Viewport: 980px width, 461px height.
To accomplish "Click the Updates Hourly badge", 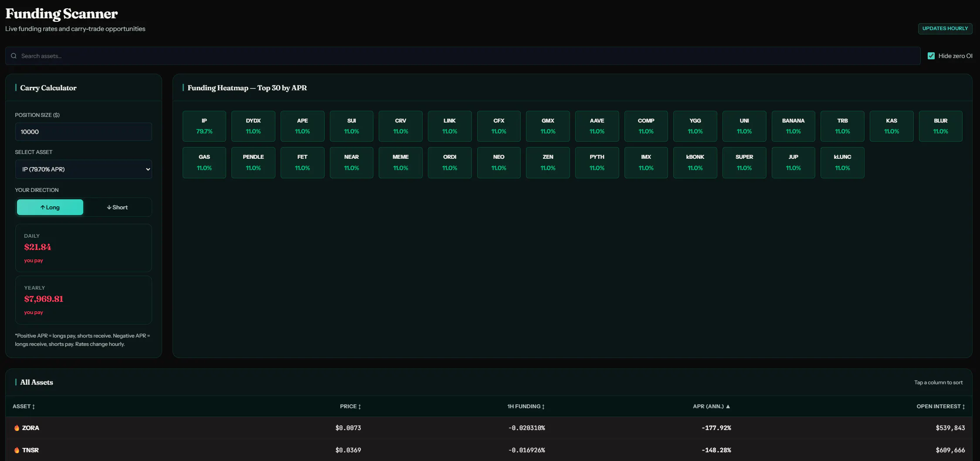I will pos(945,28).
